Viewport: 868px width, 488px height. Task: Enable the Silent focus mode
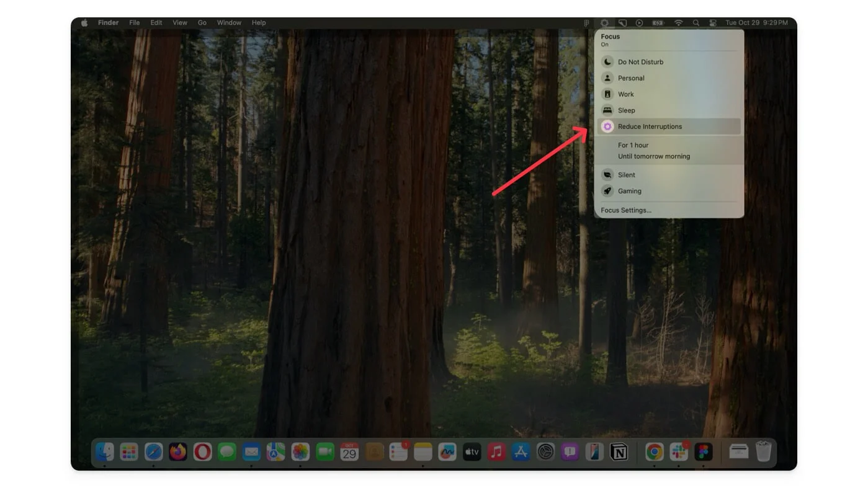[x=669, y=175]
